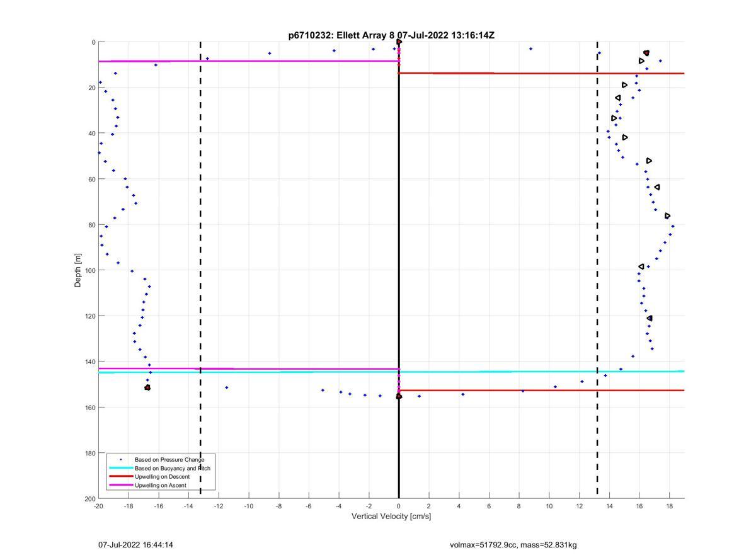756x560 pixels.
Task: Click the depth axis tick label '140'
Action: pyautogui.click(x=89, y=362)
